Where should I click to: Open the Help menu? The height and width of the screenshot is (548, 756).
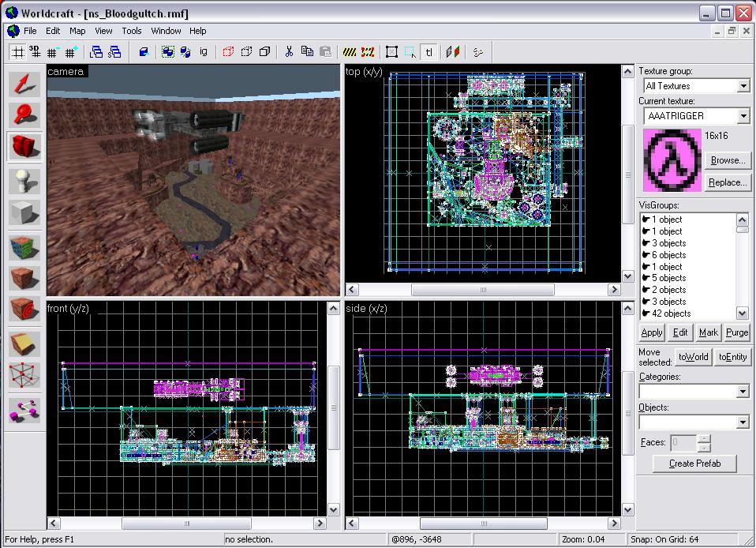coord(197,31)
